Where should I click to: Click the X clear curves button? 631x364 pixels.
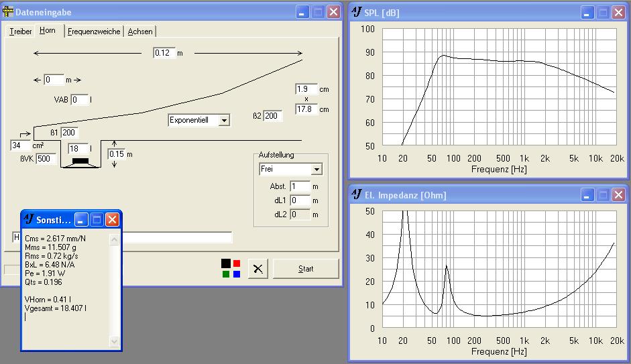coord(258,269)
